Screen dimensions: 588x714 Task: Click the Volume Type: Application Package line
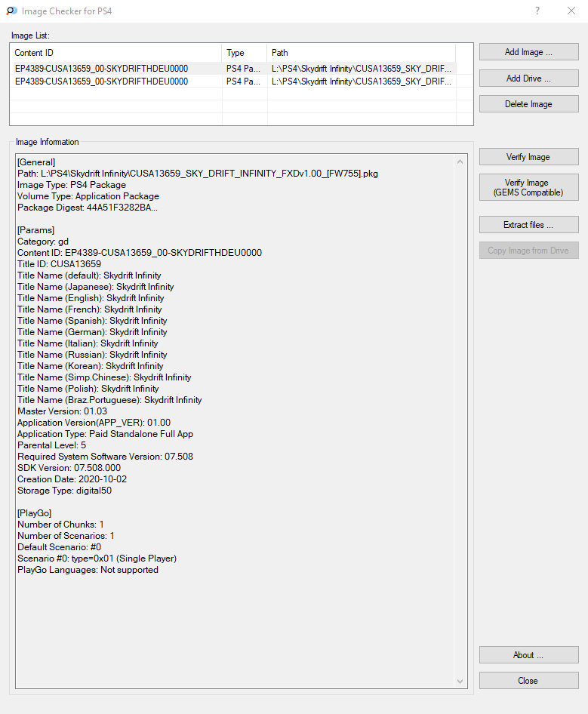[88, 196]
